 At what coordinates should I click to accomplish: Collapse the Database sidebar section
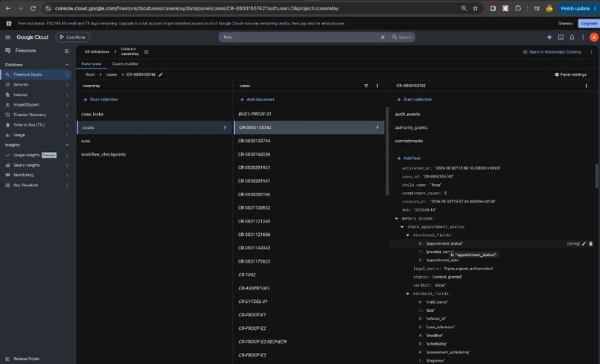(67, 65)
